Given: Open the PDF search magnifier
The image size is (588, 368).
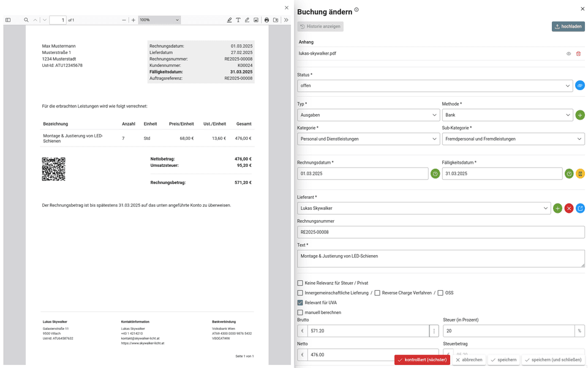Looking at the screenshot, I should pyautogui.click(x=26, y=20).
